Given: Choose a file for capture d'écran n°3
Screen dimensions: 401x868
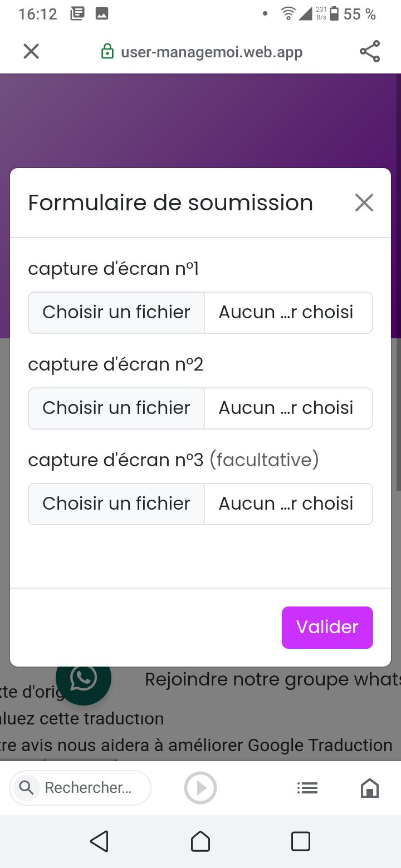Looking at the screenshot, I should (116, 504).
